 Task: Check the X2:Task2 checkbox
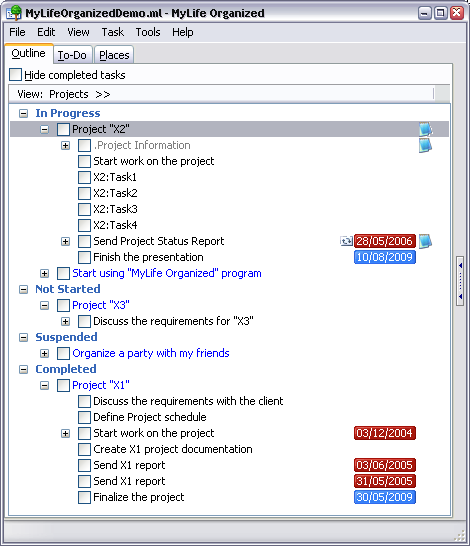click(x=84, y=193)
